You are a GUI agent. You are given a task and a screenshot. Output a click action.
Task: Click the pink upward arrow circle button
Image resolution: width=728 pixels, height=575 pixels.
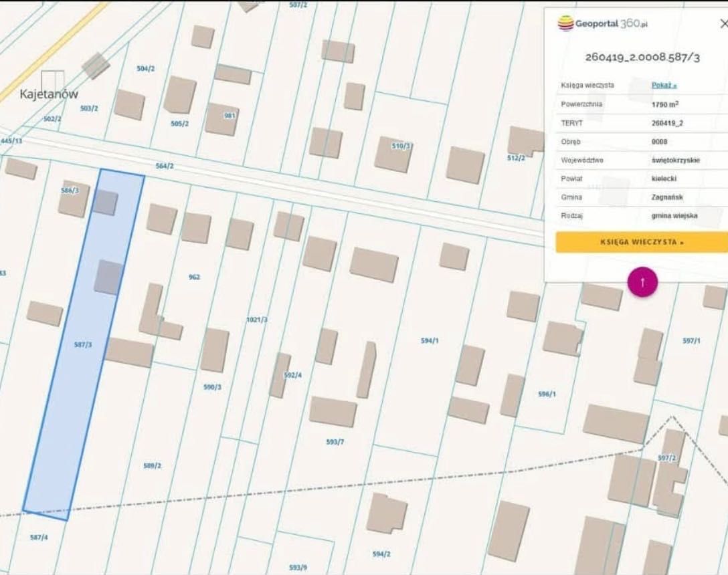642,281
